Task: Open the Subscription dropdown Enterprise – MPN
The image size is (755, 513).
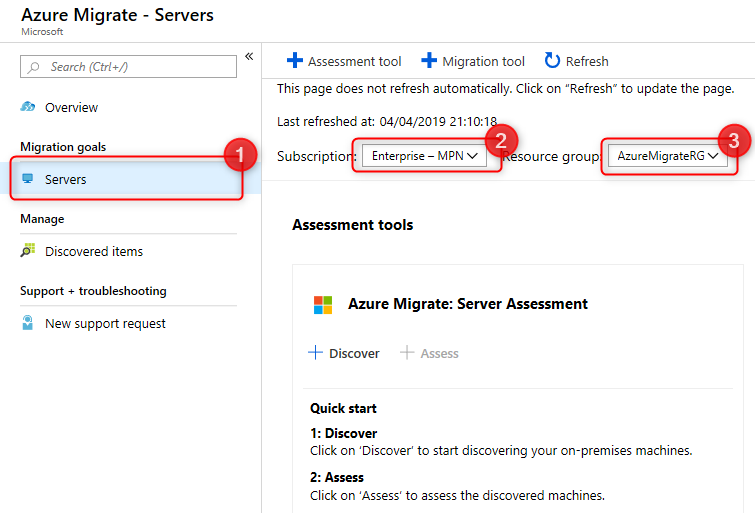Action: coord(424,156)
